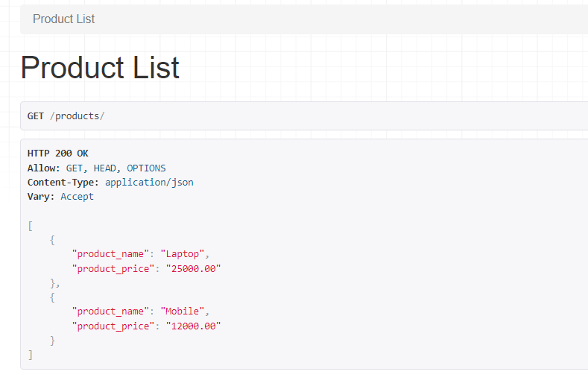Click the "12000.00" product price value
Screen dimensions: 588x389
pos(193,326)
